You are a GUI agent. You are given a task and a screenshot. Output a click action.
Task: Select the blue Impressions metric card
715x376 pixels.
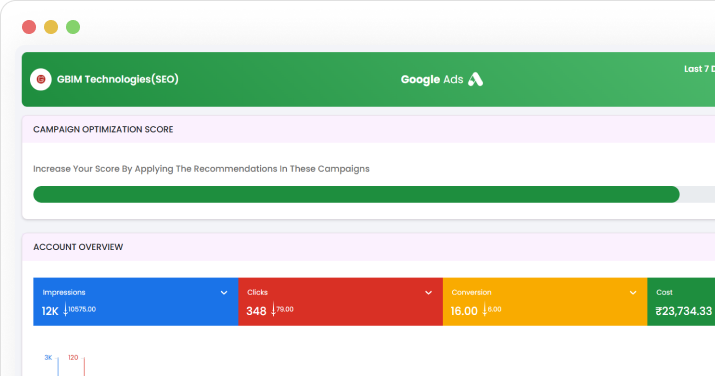pos(136,302)
